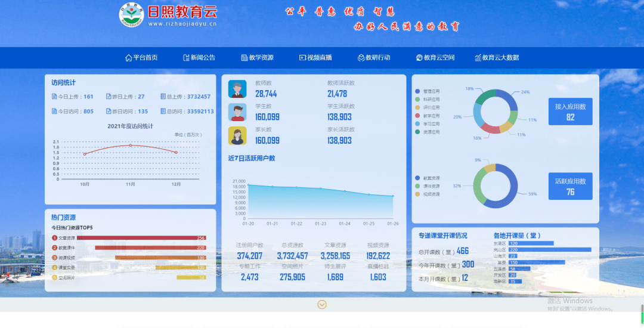Toggle 课件资源 legend entry
The width and height of the screenshot is (644, 328).
coord(428,187)
